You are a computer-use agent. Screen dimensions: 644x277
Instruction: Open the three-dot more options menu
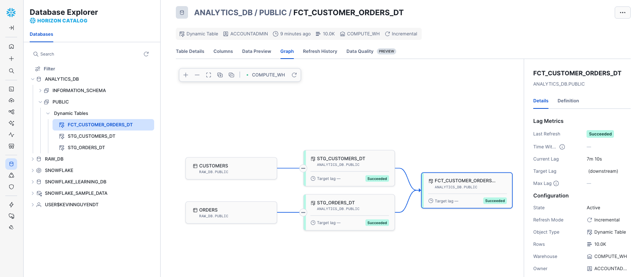(x=622, y=13)
